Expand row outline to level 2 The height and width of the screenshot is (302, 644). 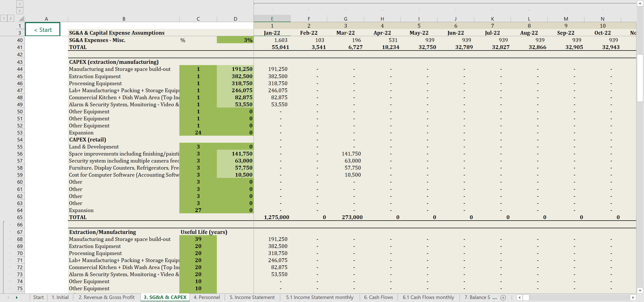point(11,18)
